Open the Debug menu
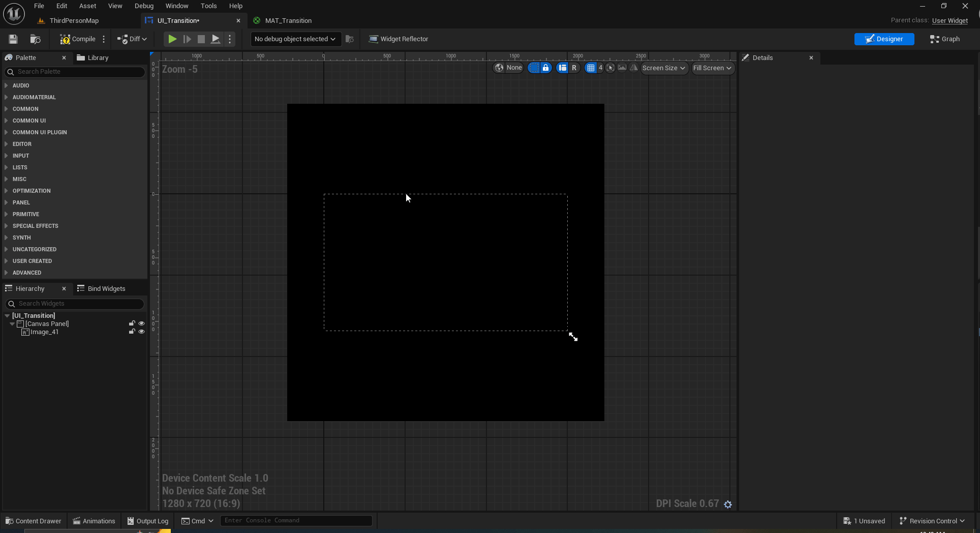980x533 pixels. tap(144, 6)
